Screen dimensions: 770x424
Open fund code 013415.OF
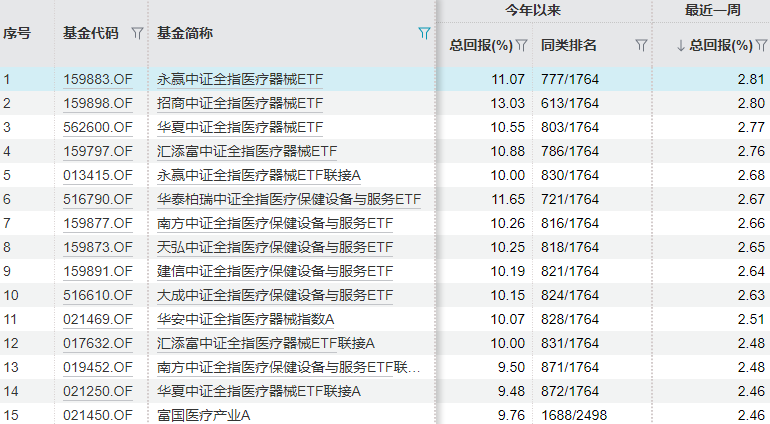point(98,175)
